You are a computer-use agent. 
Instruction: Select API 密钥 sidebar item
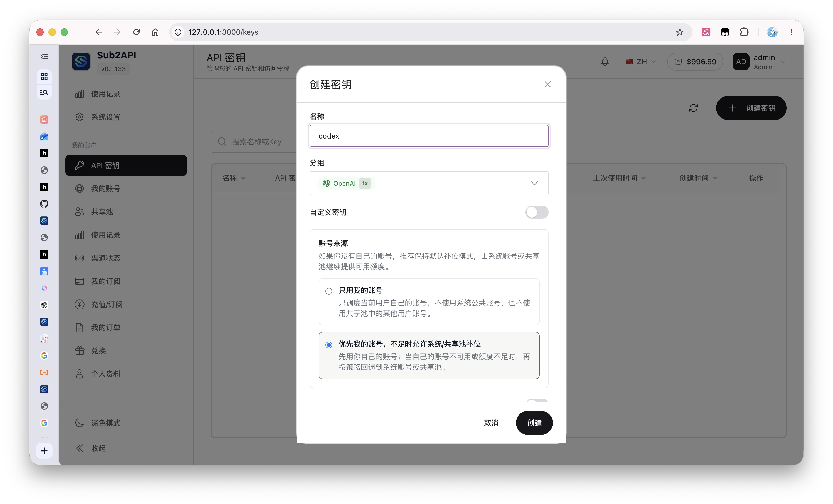tap(126, 165)
